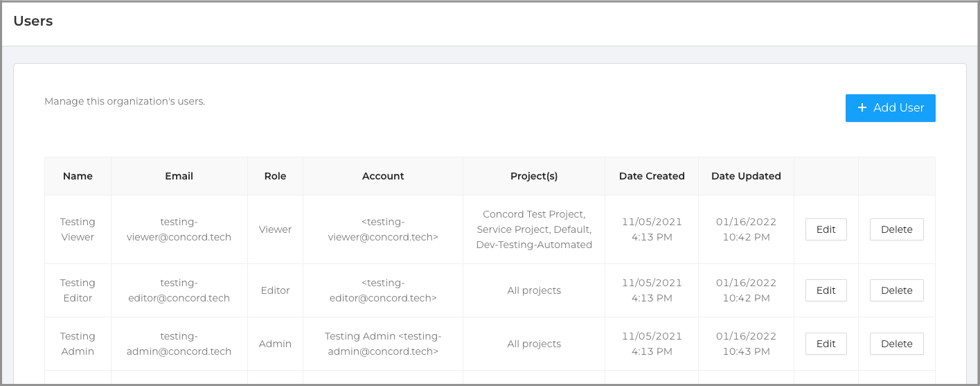Delete the Testing Viewer user
This screenshot has width=980, height=386.
pyautogui.click(x=896, y=229)
